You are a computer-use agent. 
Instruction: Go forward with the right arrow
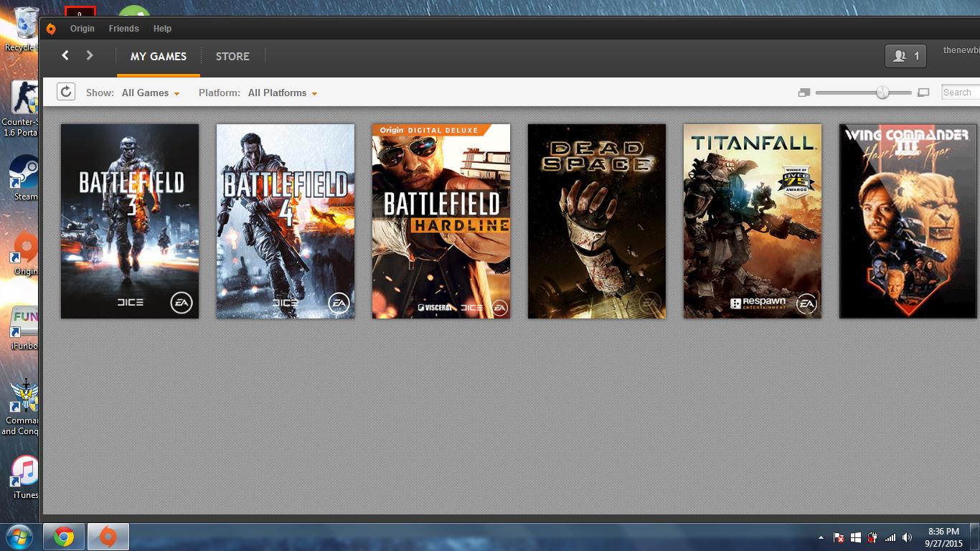tap(90, 55)
